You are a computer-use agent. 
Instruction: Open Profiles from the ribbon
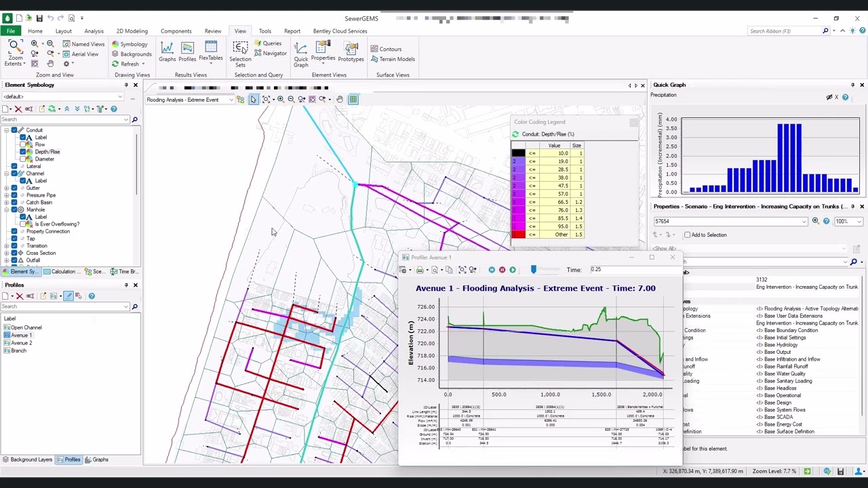click(x=187, y=52)
